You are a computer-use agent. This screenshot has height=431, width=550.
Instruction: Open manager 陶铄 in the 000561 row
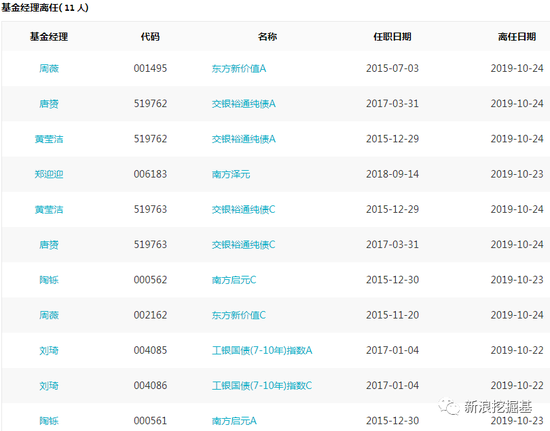click(x=49, y=420)
